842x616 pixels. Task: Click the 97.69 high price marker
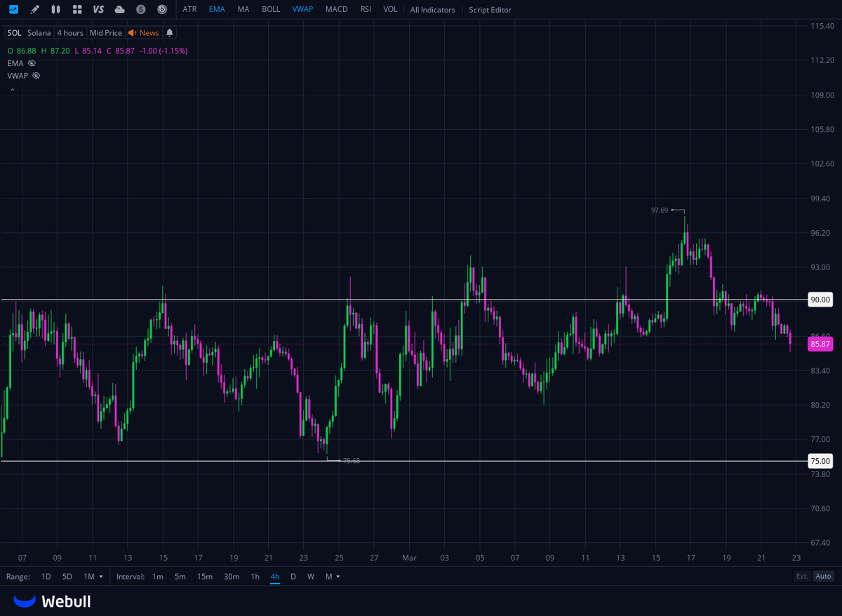click(x=660, y=210)
